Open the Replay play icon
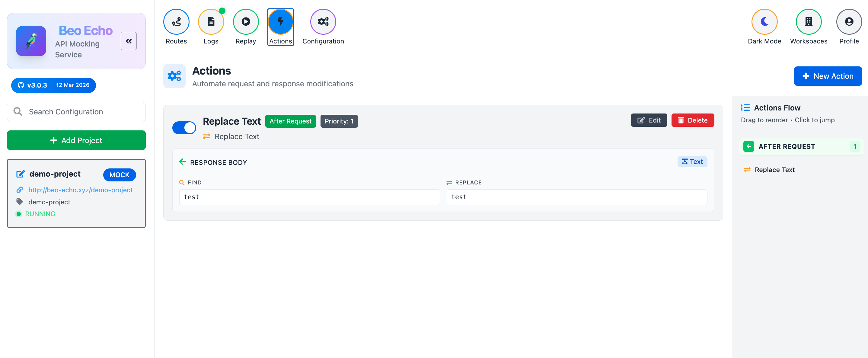The height and width of the screenshot is (358, 868). (246, 21)
